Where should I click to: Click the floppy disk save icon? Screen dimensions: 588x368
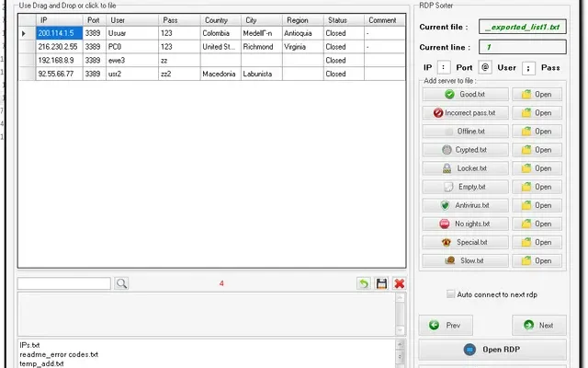pos(381,283)
